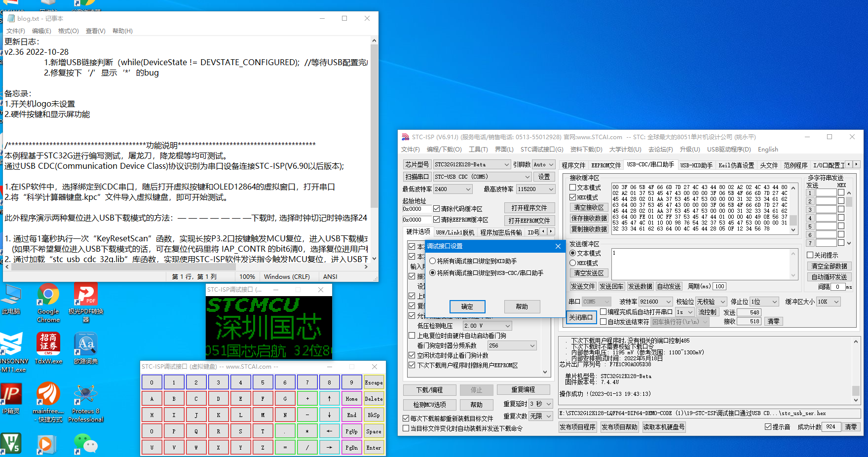This screenshot has width=868, height=457.
Task: Enable 关闭提示 checkbox
Action: click(823, 255)
